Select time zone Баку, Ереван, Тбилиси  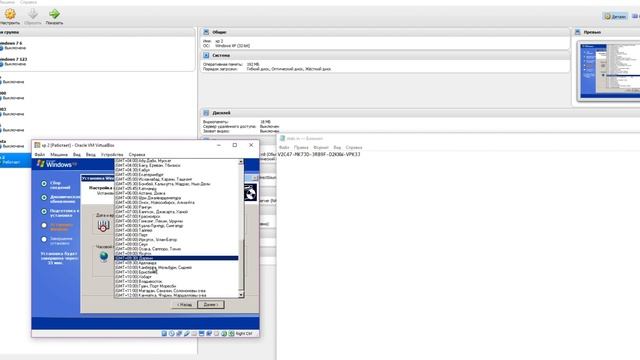click(x=176, y=165)
